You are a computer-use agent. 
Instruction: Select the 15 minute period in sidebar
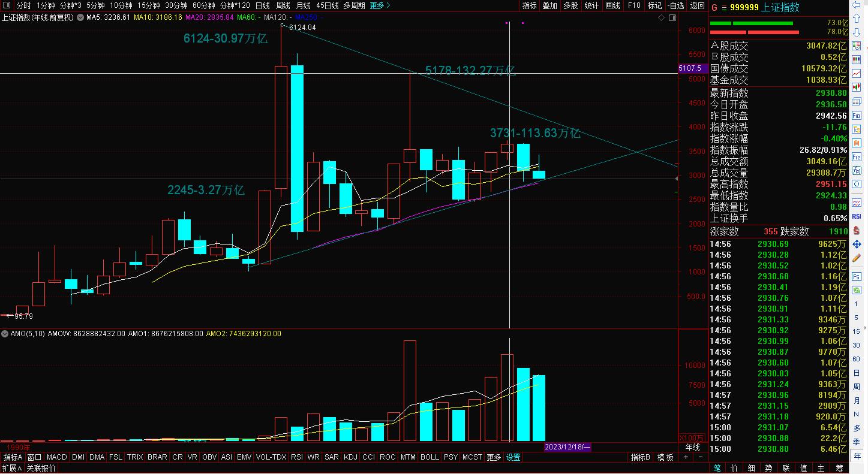click(856, 331)
